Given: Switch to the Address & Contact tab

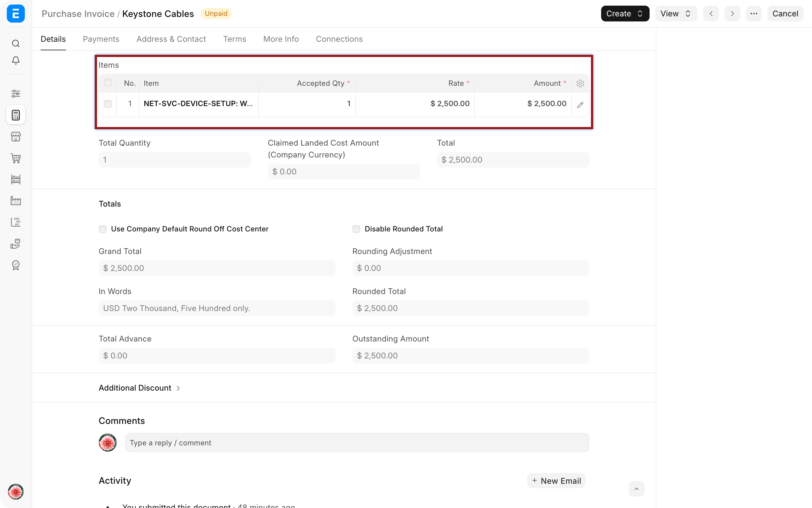Looking at the screenshot, I should (x=171, y=39).
